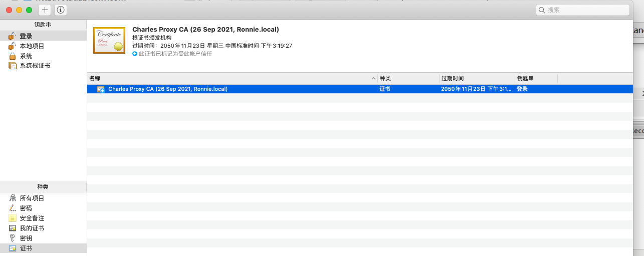Viewport: 644px width, 256px height.
Task: Click the padlock icon beside 本地项目
Action: (13, 46)
